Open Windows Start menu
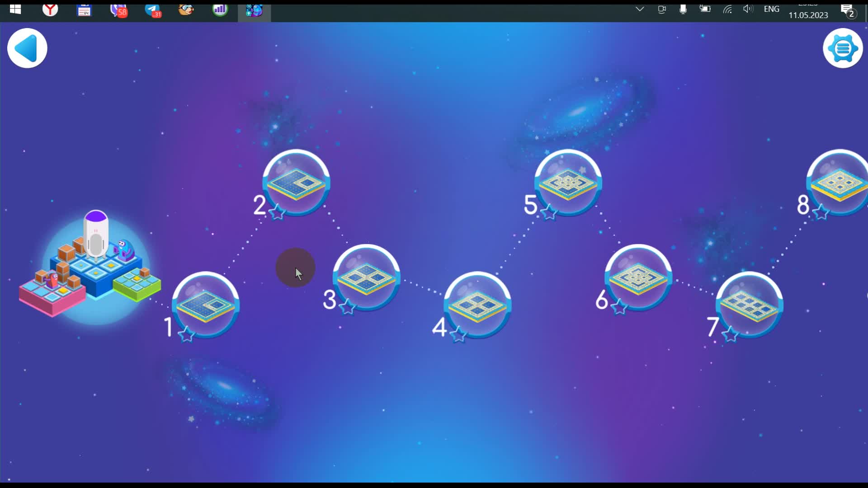868x488 pixels. coord(15,9)
